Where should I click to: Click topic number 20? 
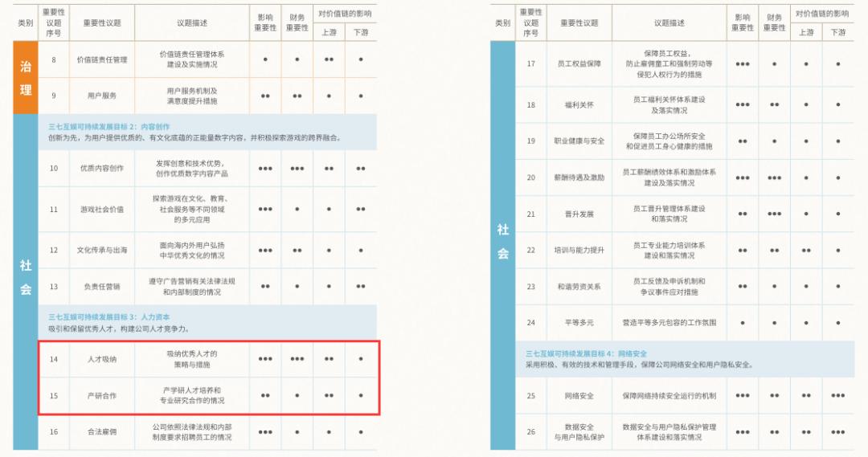[531, 177]
